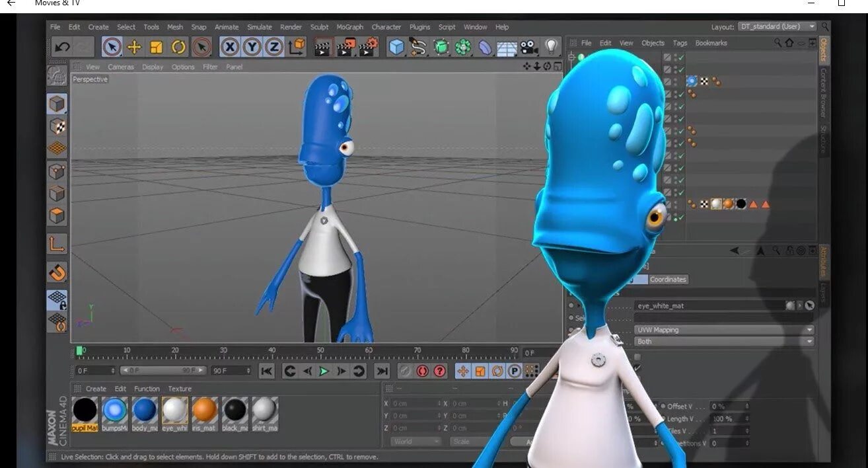Go back with Movies & TV arrow
The width and height of the screenshot is (868, 468).
pyautogui.click(x=11, y=3)
